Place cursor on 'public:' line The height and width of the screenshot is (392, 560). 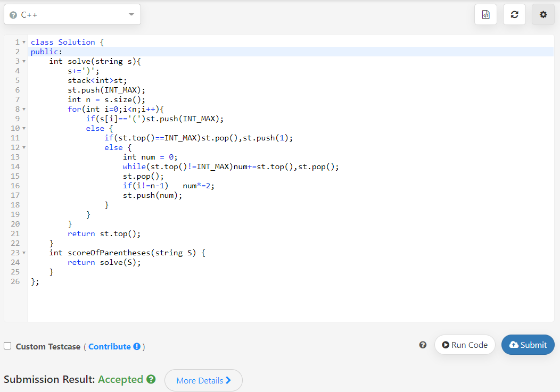[290, 52]
